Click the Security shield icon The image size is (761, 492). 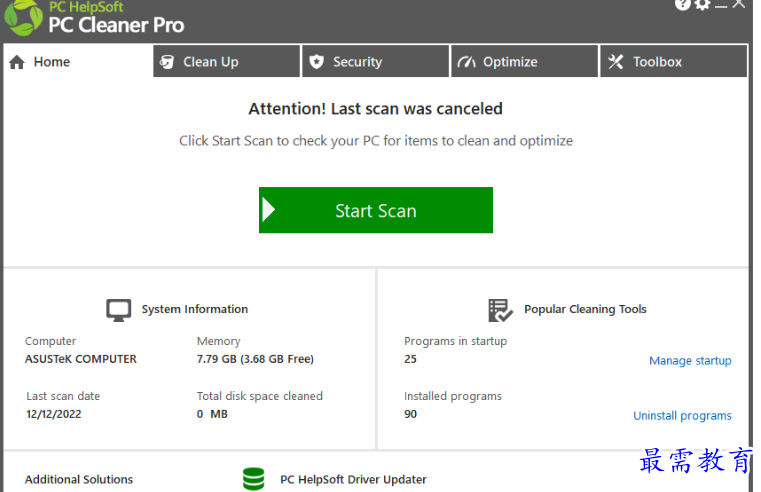(316, 62)
